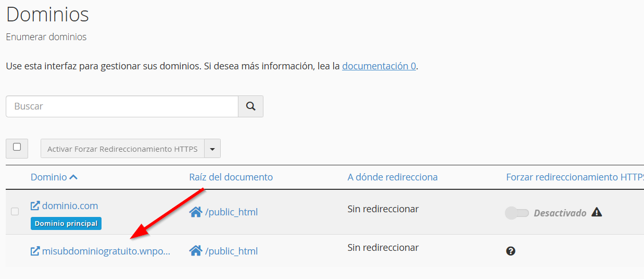
Task: Sort by the A dónde redirecciona column
Action: 392,177
